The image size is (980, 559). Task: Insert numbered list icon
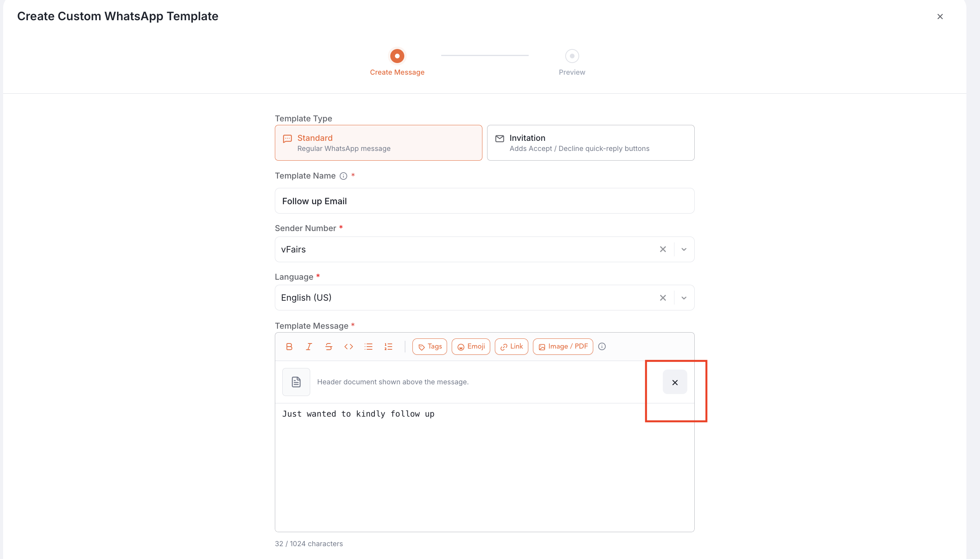pos(388,347)
